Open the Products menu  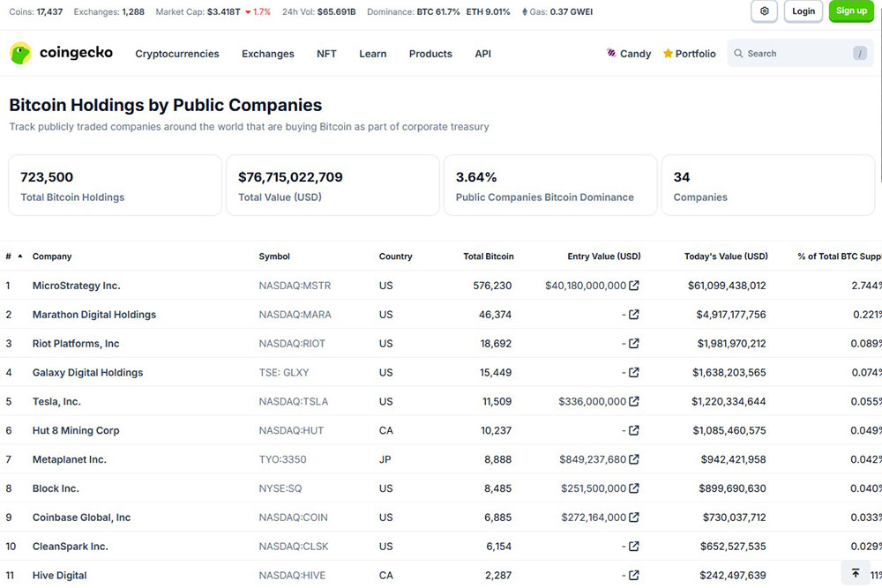point(430,54)
